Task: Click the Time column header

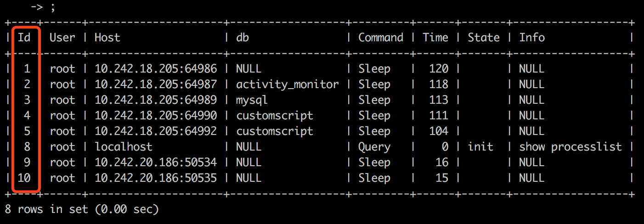Action: click(435, 38)
